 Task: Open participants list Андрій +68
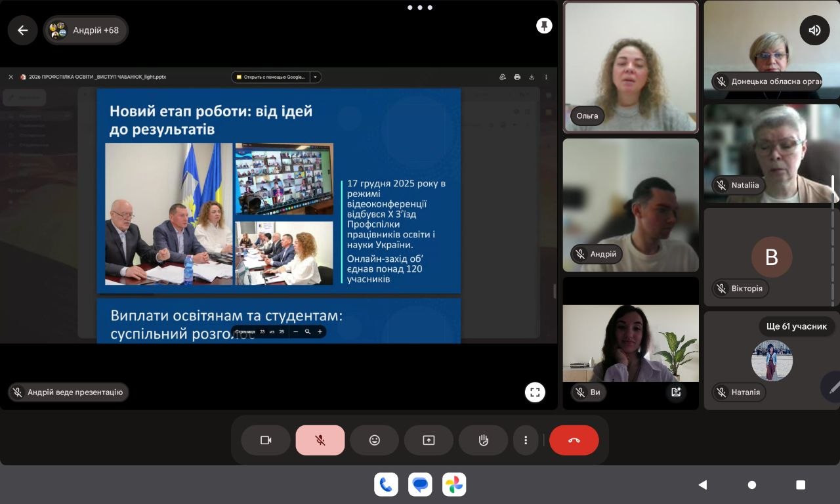tap(86, 30)
